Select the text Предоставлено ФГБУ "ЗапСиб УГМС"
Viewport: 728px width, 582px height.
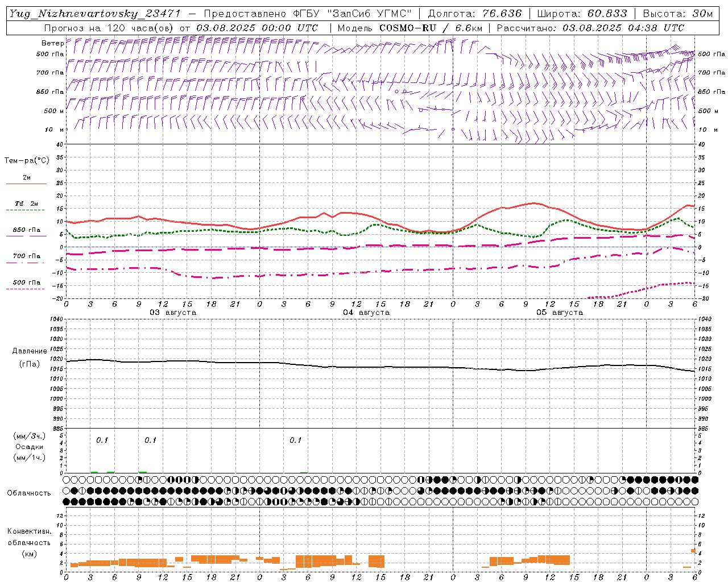307,14
